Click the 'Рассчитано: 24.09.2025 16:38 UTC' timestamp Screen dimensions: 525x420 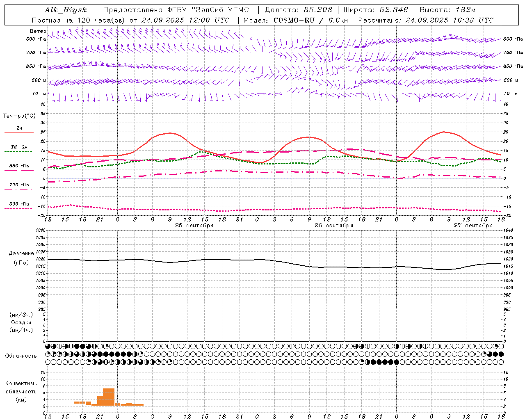coord(426,20)
